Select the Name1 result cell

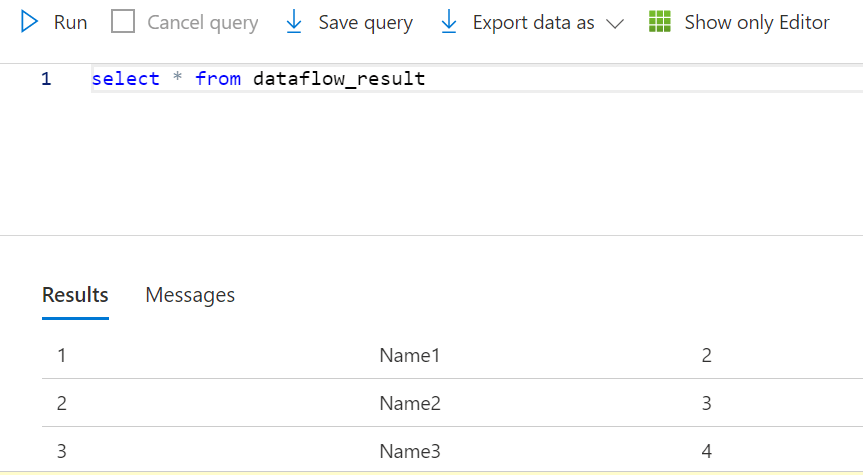[409, 355]
